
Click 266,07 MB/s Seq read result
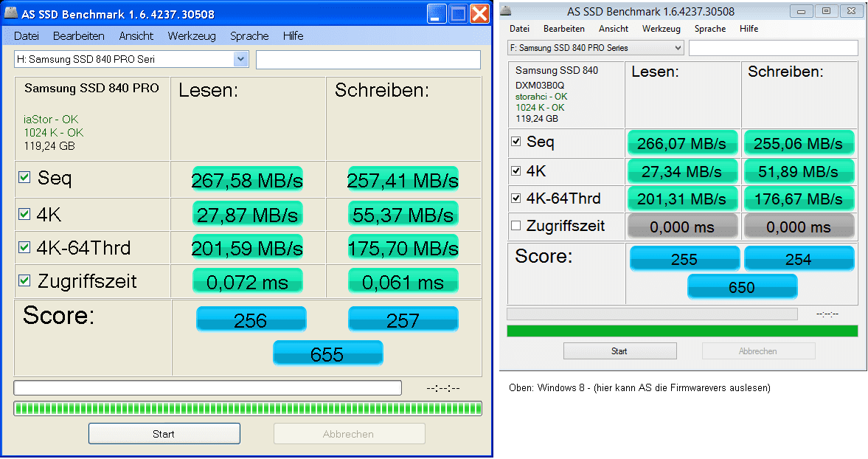682,143
